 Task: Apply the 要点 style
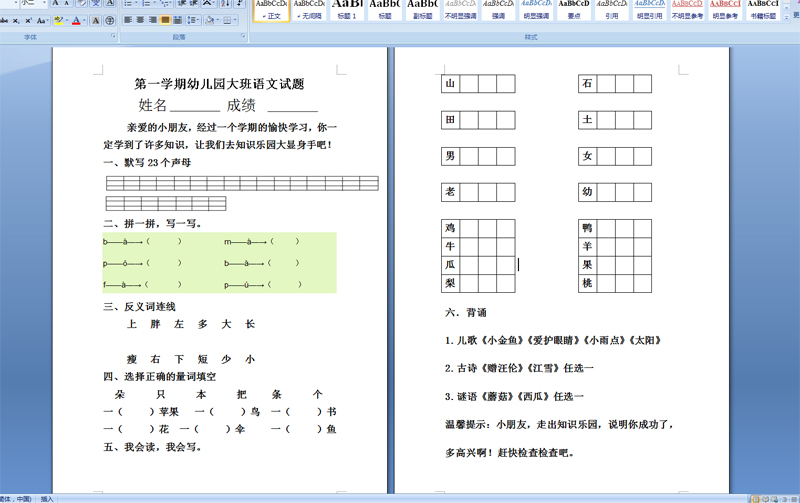(x=573, y=10)
